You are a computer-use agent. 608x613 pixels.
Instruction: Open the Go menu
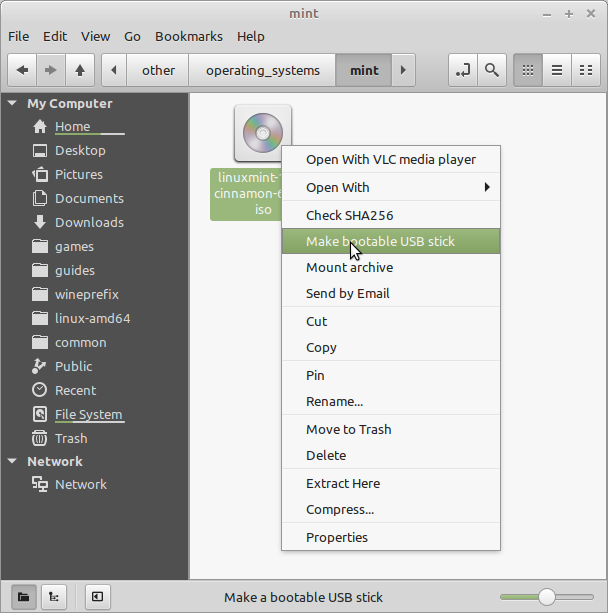[132, 36]
